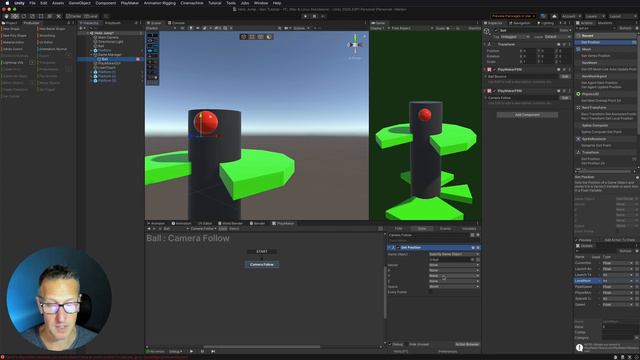The image size is (640, 360).
Task: Open the Layer dropdown in Inspector
Action: click(558, 37)
